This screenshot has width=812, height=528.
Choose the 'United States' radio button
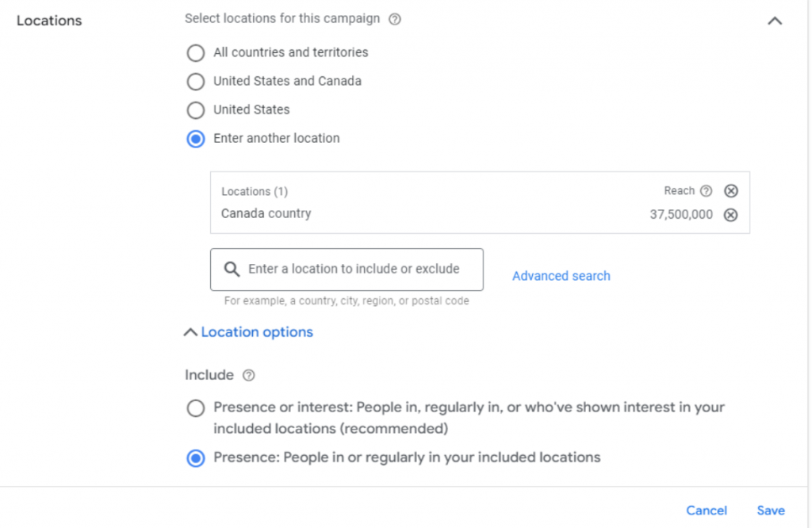[195, 110]
